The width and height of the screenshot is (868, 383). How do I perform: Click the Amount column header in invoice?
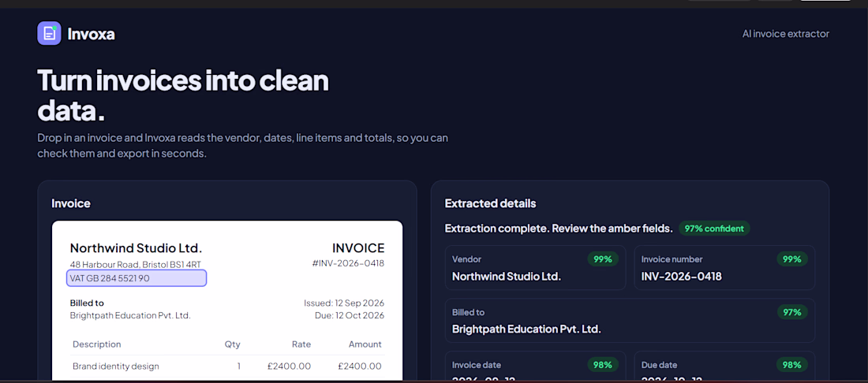365,344
